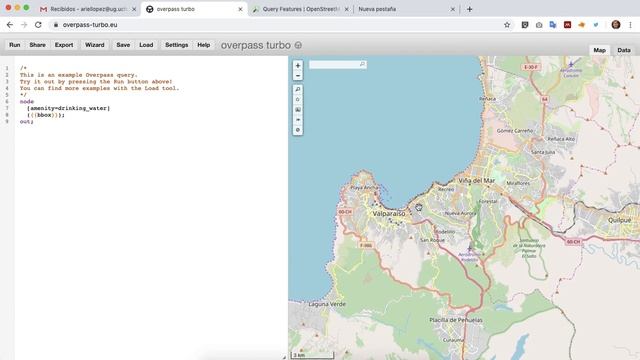This screenshot has width=640, height=360.
Task: Click the address bar URL overpass-turbo.eu
Action: (90, 25)
